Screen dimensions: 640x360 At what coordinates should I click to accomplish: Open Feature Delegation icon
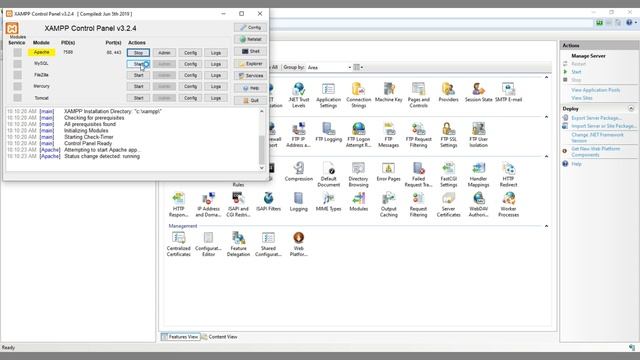point(238,244)
